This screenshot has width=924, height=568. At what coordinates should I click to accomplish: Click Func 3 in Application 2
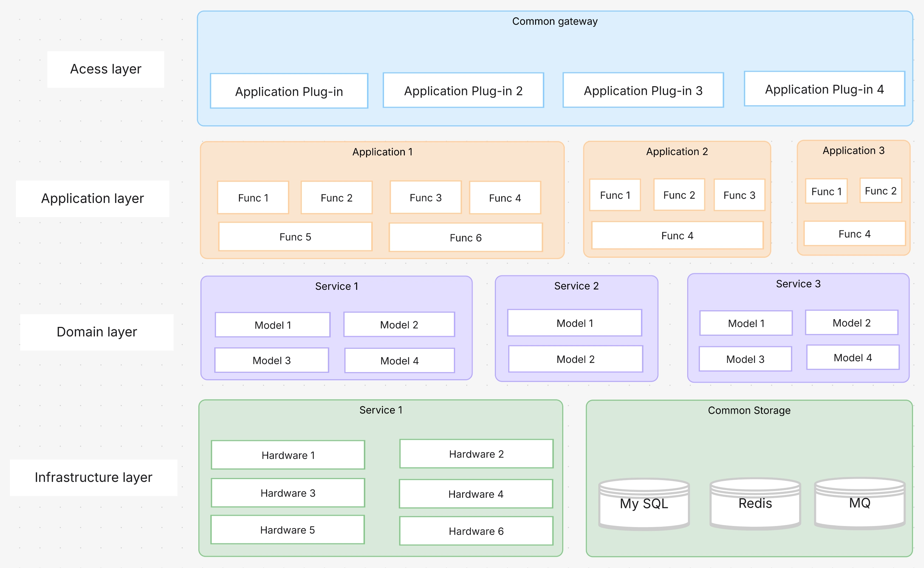click(739, 195)
